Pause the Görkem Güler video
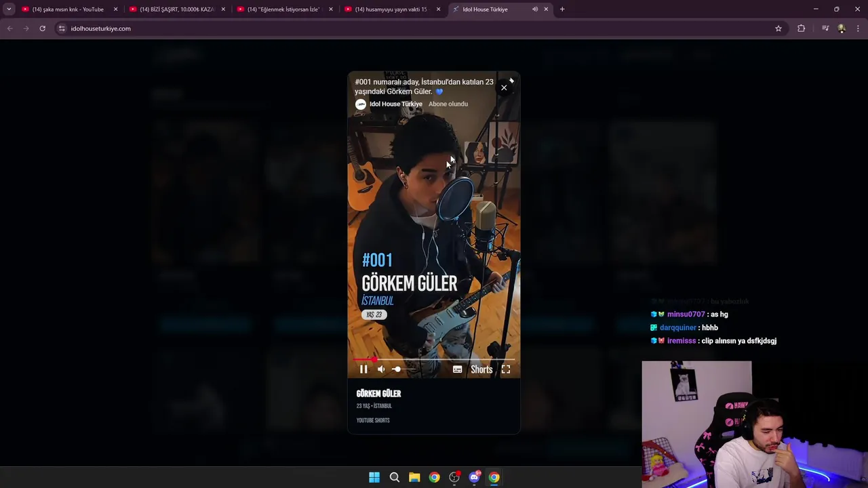The width and height of the screenshot is (868, 488). coord(363,369)
